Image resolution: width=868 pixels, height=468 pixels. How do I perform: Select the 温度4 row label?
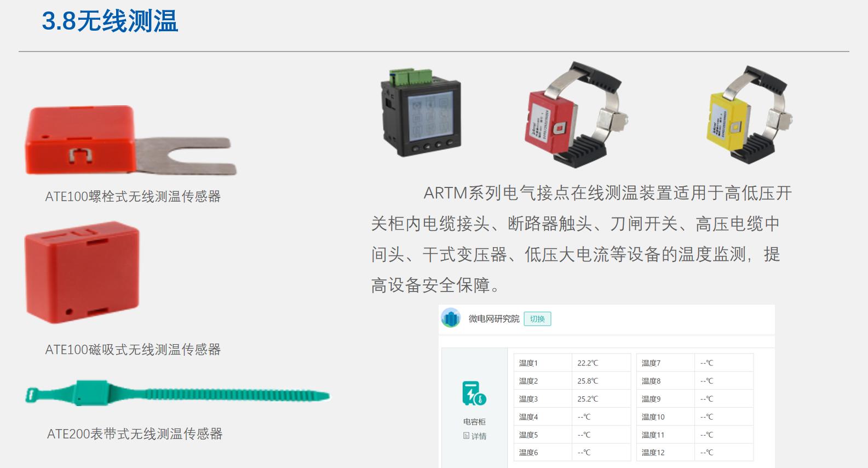pos(528,417)
